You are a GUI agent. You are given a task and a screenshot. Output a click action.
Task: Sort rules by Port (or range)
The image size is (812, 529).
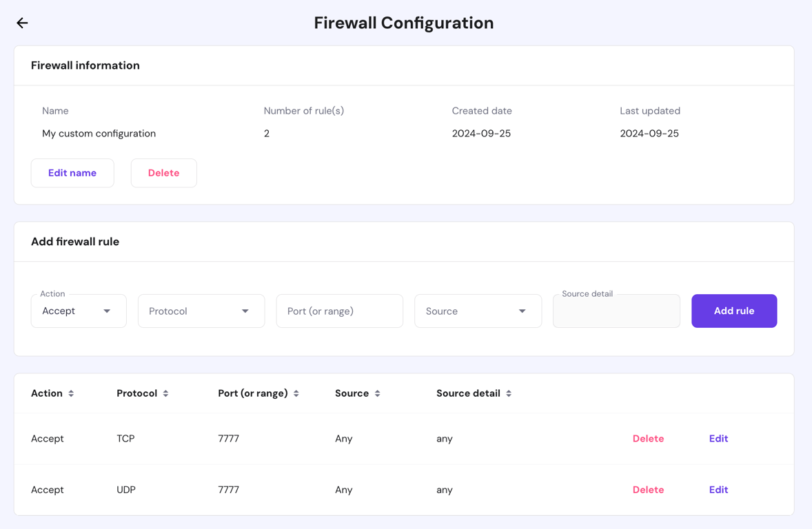click(x=296, y=393)
